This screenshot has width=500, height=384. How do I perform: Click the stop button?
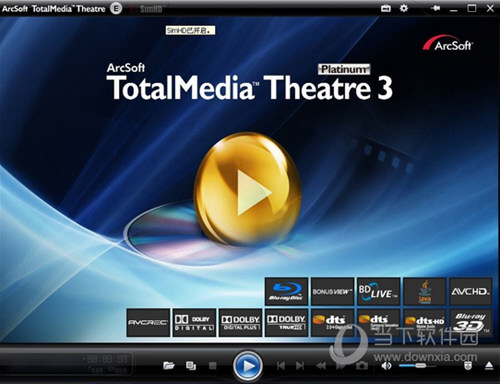point(212,366)
